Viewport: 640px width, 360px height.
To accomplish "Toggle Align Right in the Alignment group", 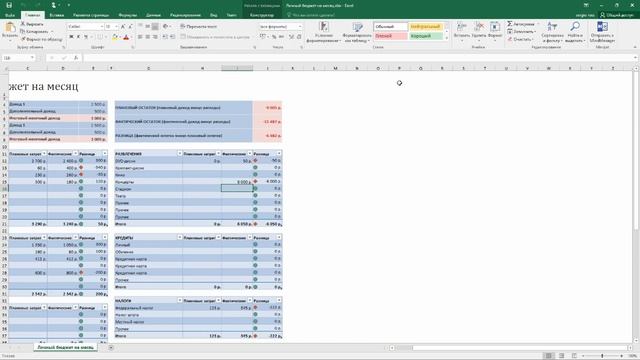I will (x=155, y=37).
